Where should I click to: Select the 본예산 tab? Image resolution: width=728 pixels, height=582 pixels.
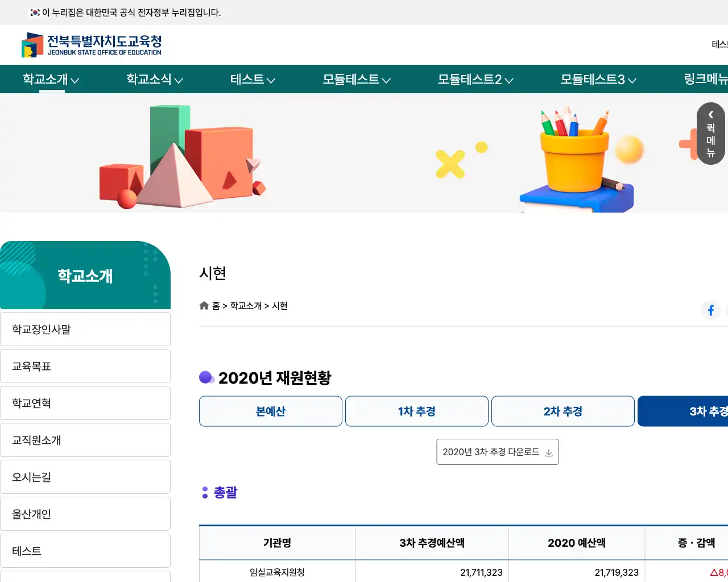pos(271,411)
